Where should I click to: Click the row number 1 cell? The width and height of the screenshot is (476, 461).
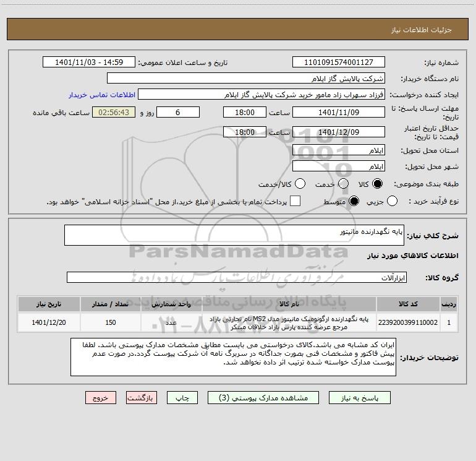coord(449,322)
